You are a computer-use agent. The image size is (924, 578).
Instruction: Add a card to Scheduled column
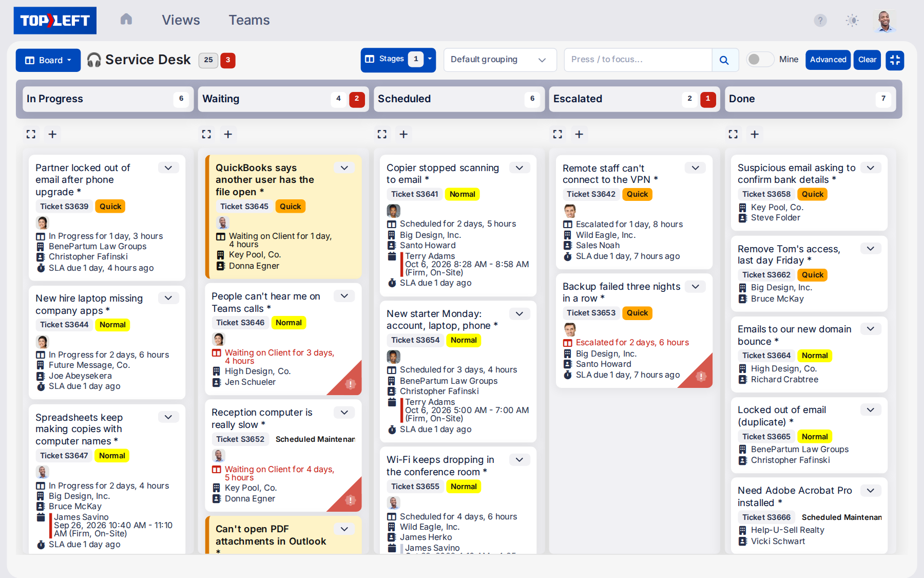tap(403, 134)
